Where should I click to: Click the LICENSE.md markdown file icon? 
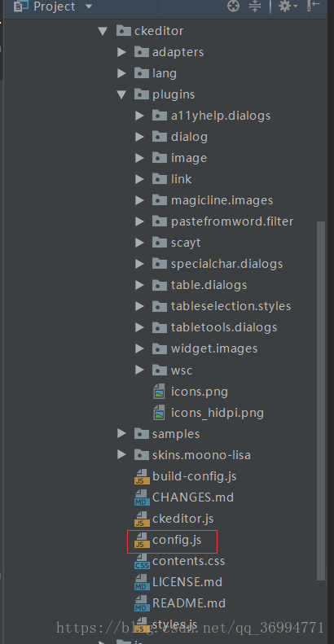point(141,582)
